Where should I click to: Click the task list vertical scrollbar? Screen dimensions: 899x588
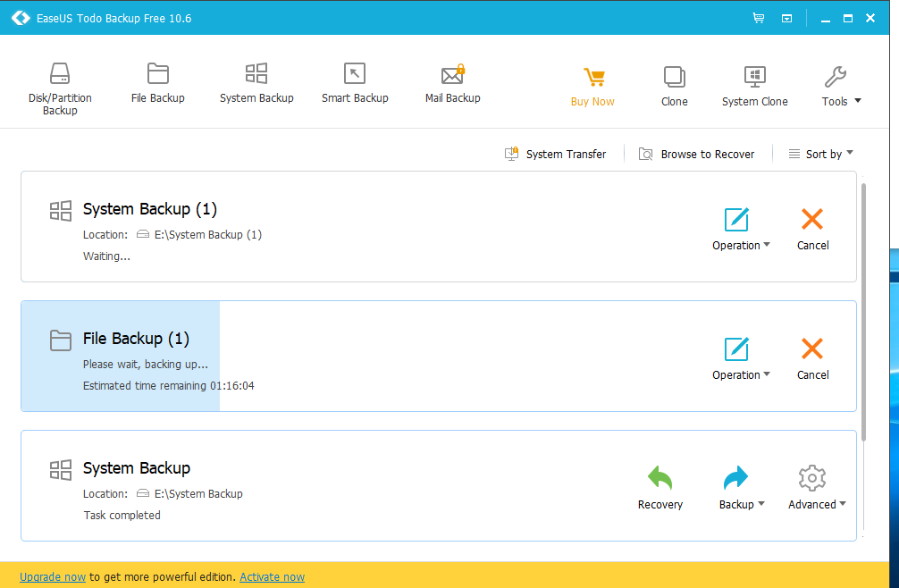pyautogui.click(x=863, y=312)
